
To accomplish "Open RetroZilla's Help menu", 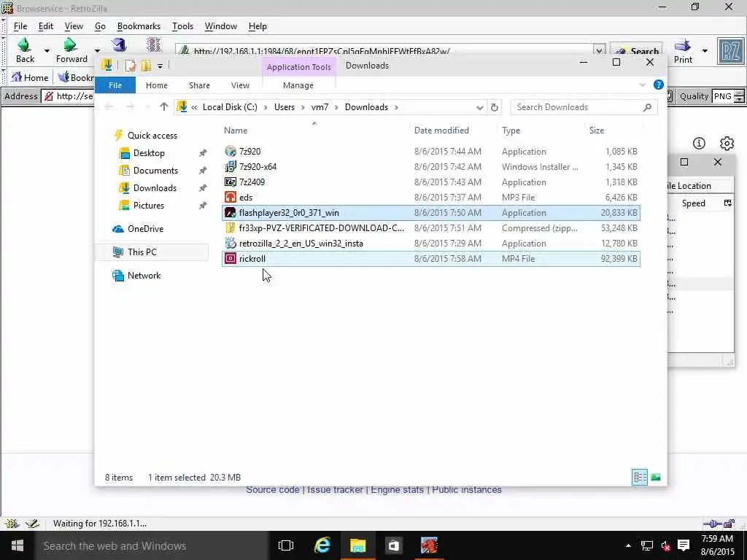I will click(258, 26).
